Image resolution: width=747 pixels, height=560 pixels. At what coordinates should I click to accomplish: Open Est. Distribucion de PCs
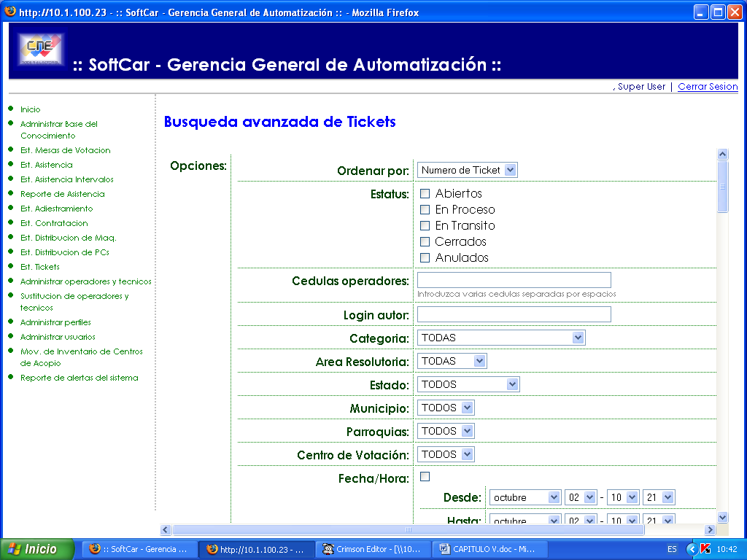(65, 252)
